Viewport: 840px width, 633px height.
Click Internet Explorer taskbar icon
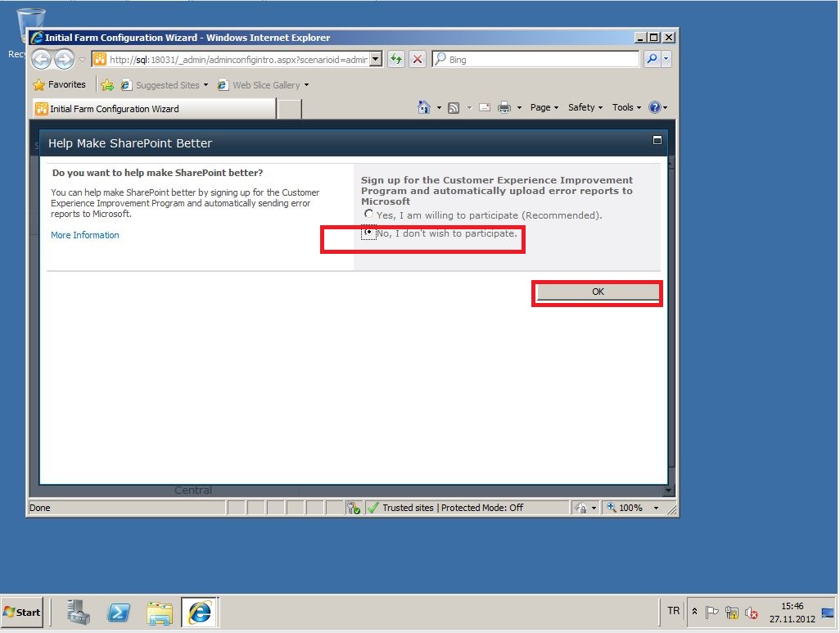pyautogui.click(x=200, y=612)
